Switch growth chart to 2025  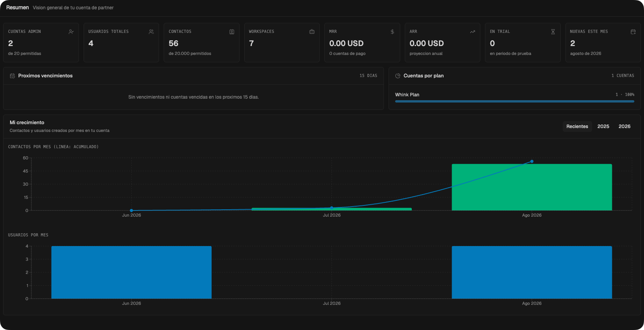click(603, 127)
